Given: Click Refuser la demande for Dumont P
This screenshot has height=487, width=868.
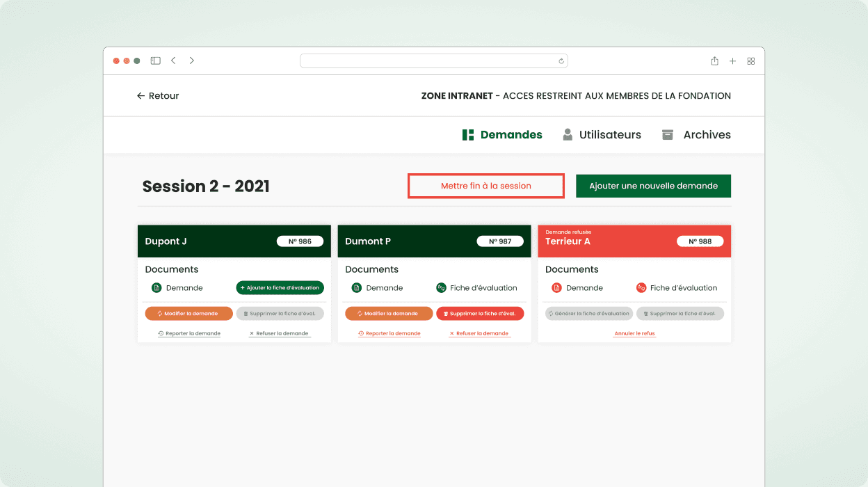Looking at the screenshot, I should point(481,333).
